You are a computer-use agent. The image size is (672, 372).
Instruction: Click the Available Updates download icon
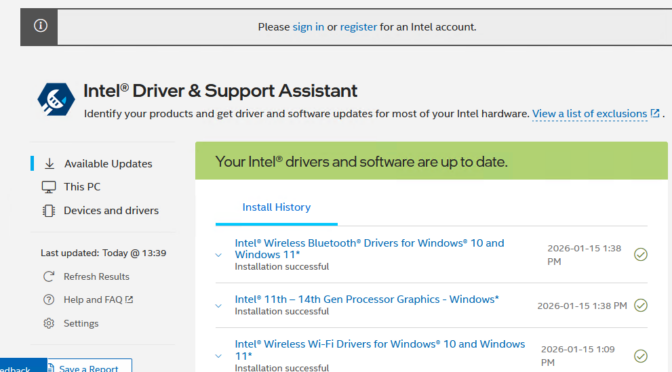coord(50,164)
